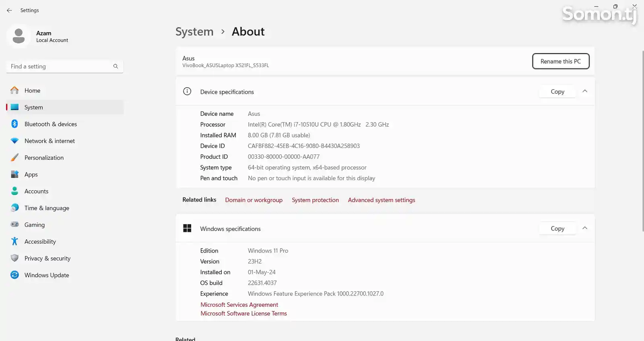Click the Gaming controller icon

pyautogui.click(x=14, y=224)
